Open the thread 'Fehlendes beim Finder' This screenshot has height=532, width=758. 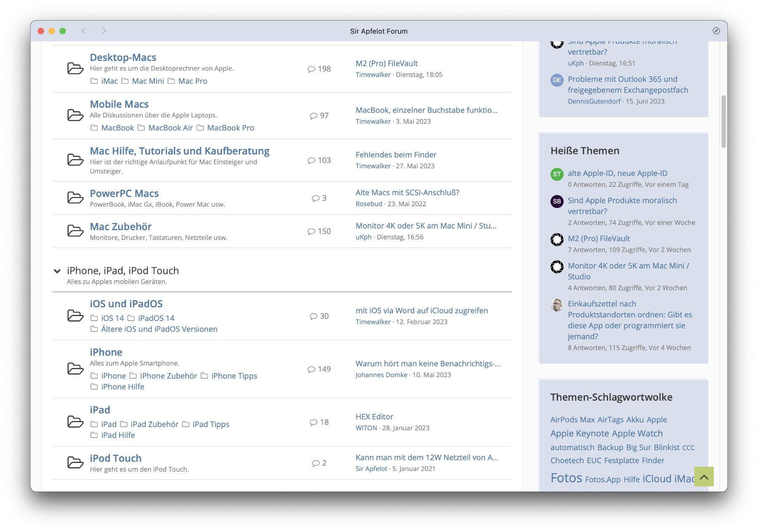(x=395, y=154)
